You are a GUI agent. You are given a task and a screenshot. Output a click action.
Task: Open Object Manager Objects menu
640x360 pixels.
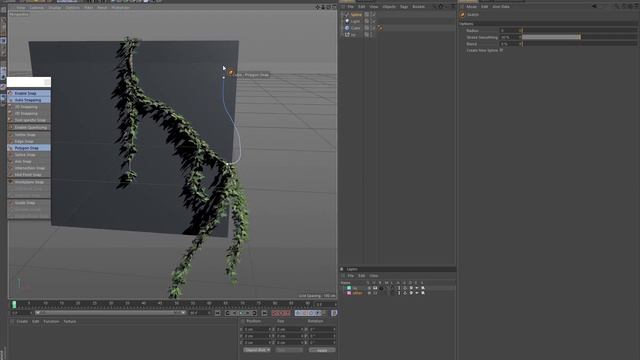pyautogui.click(x=389, y=7)
